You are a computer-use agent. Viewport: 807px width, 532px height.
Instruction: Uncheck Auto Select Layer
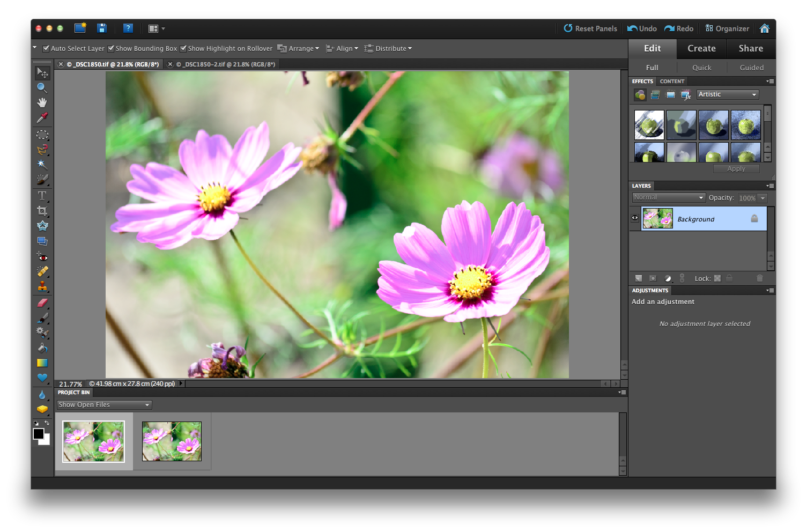(46, 48)
